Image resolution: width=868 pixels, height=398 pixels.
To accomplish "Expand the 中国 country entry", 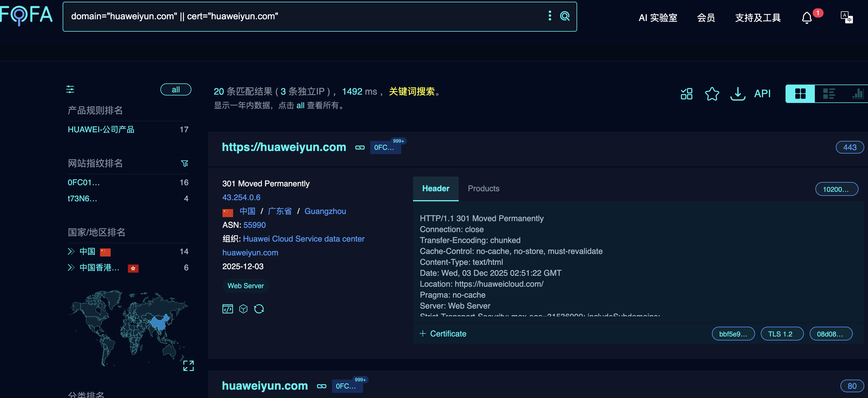I will [71, 251].
